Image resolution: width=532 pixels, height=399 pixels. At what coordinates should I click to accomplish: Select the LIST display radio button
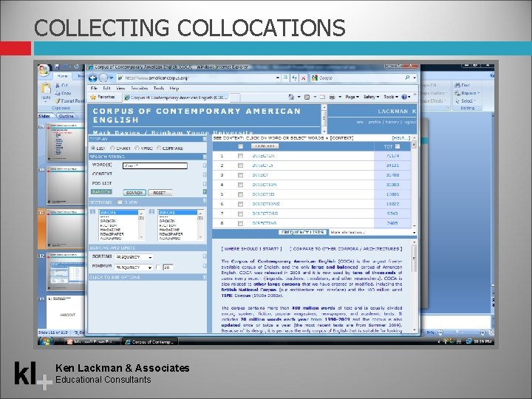coord(93,149)
